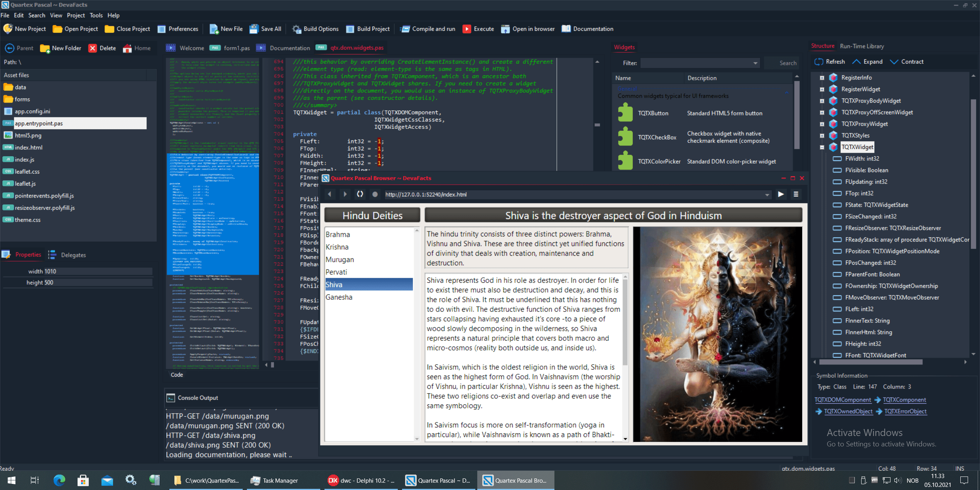The width and height of the screenshot is (980, 490).
Task: Click Open in browser icon
Action: tap(505, 29)
